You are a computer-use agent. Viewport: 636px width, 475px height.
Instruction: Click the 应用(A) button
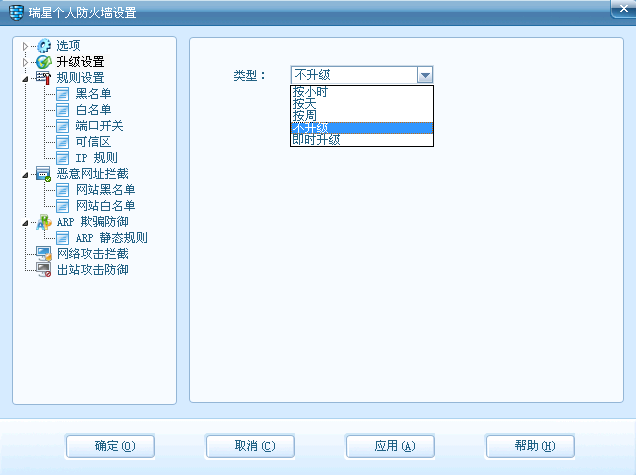pyautogui.click(x=390, y=446)
